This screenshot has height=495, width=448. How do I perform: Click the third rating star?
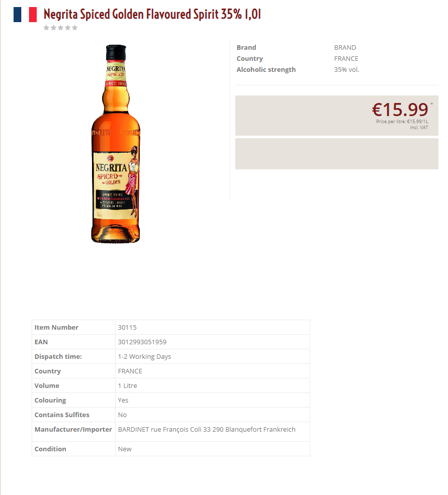[x=61, y=28]
